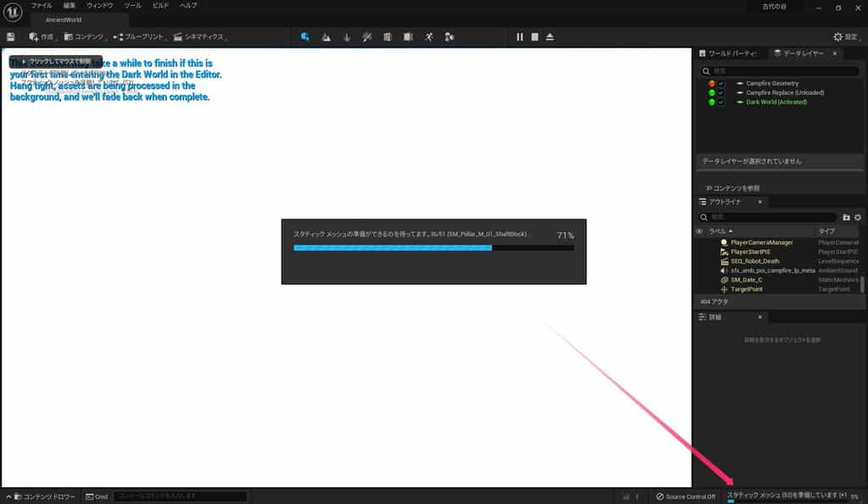Eject from the player controller
Image resolution: width=868 pixels, height=504 pixels.
[549, 36]
